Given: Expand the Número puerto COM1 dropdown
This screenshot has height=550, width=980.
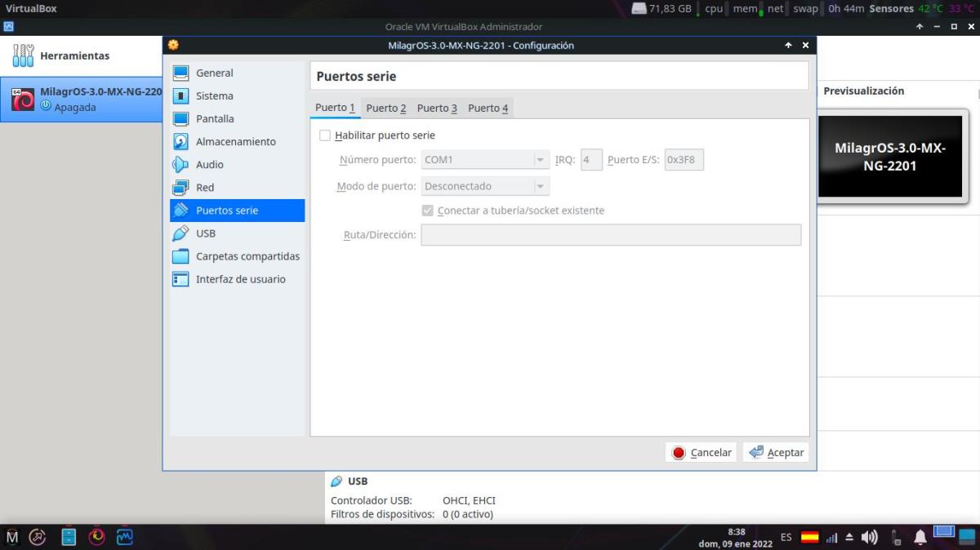Looking at the screenshot, I should click(x=485, y=160).
